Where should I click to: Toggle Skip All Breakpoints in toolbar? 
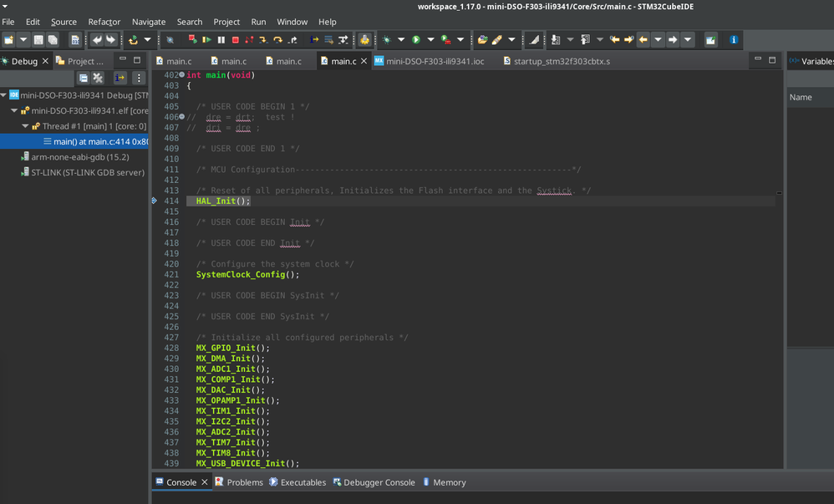coord(170,40)
